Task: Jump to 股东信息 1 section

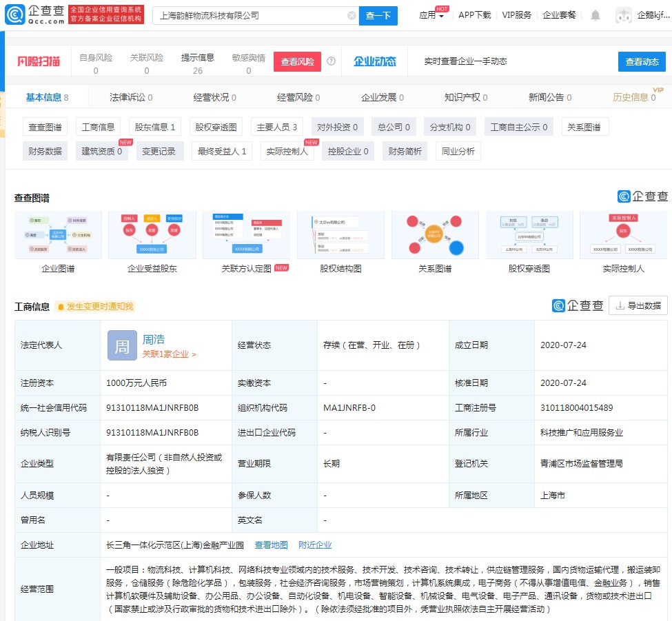Action: pos(154,127)
